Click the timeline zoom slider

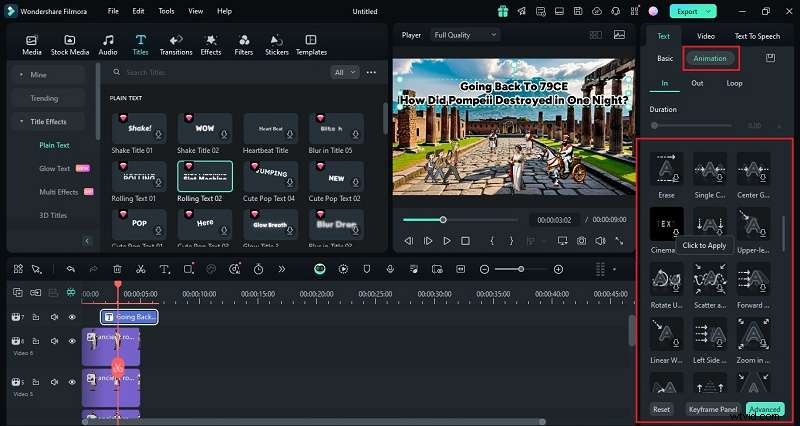click(x=520, y=269)
